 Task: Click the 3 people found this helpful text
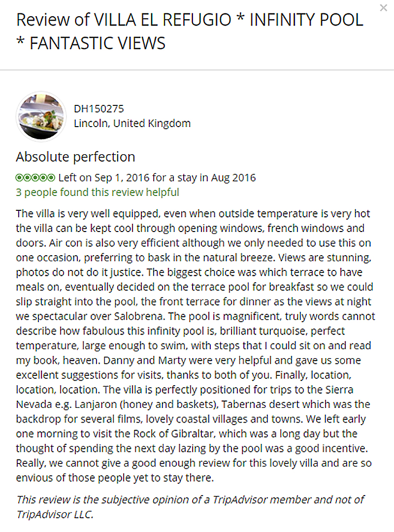click(x=98, y=192)
